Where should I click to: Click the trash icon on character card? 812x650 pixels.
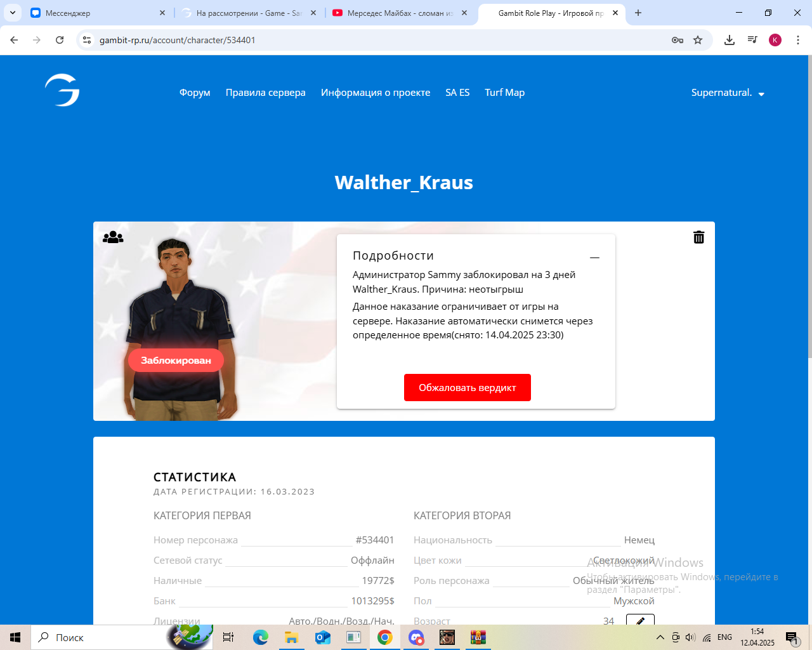pyautogui.click(x=698, y=237)
